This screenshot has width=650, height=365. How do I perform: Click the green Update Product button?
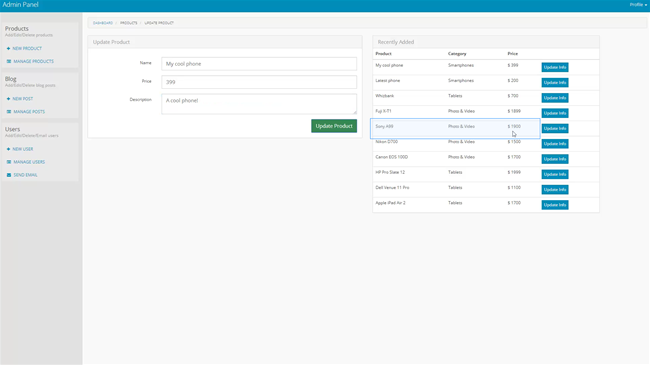coord(334,126)
